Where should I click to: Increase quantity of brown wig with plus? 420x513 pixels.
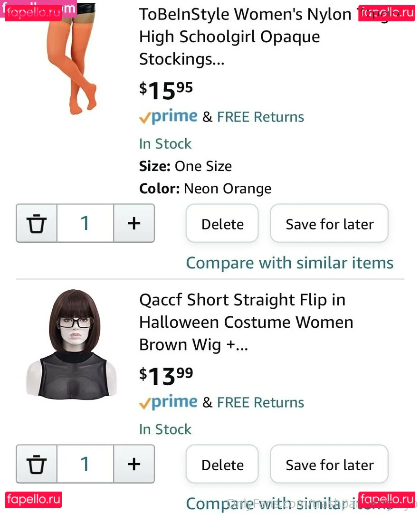[x=134, y=464]
